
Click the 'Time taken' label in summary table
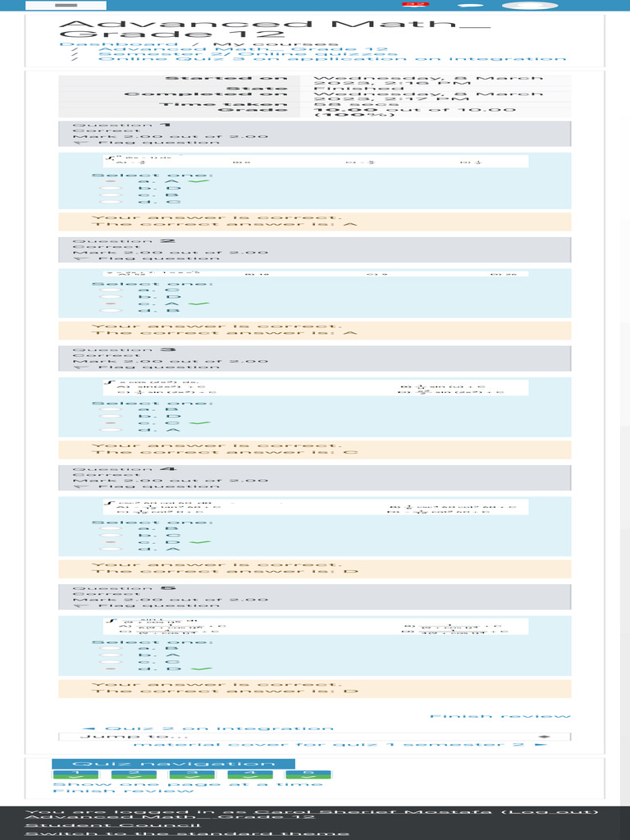tap(223, 104)
